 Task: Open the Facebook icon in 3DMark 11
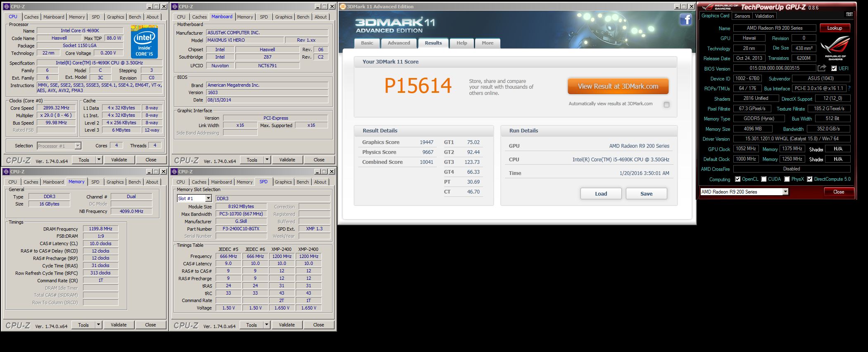(686, 19)
